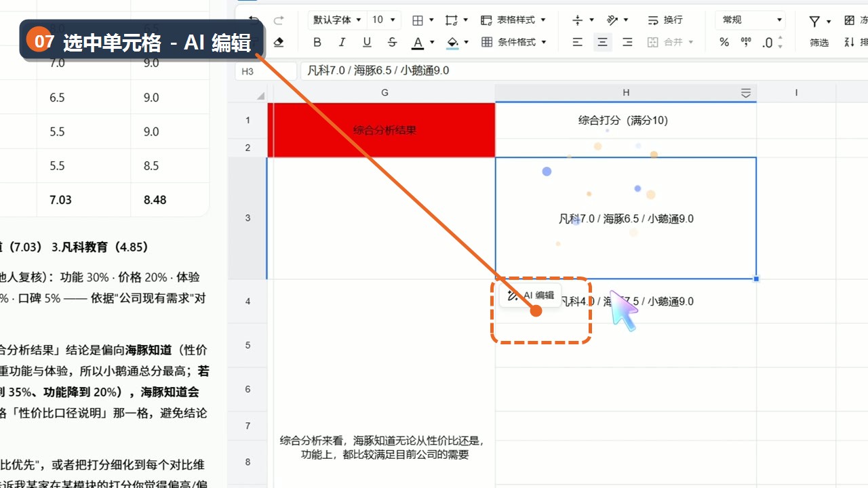Screen dimensions: 868x488
Task: Click the vertical alignment icon
Action: pyautogui.click(x=578, y=20)
